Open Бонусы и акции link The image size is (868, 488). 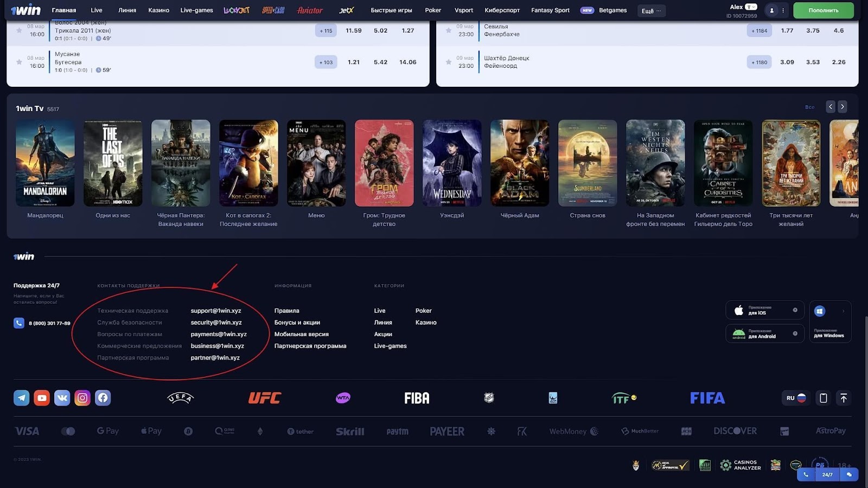point(297,323)
